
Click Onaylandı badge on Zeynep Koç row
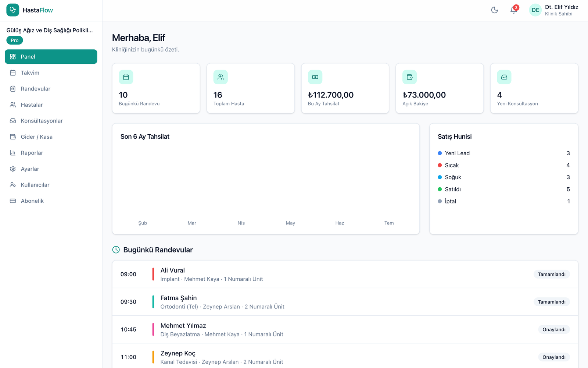click(554, 357)
